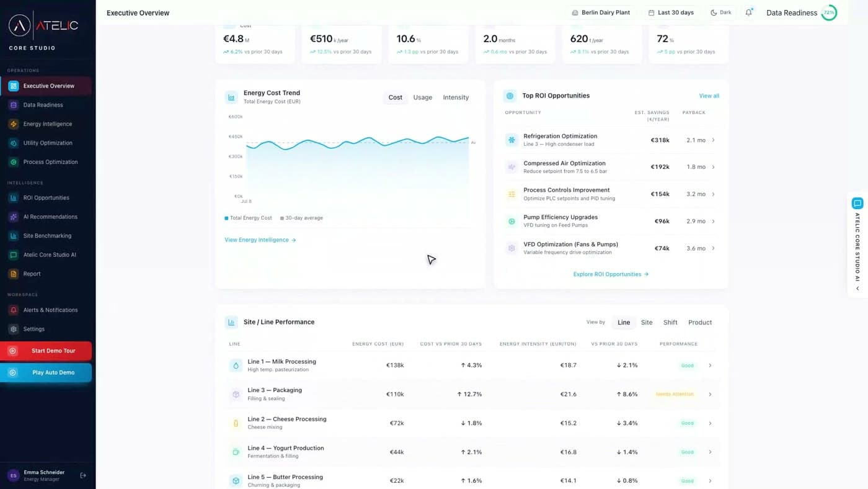Click the Atelic Core Studio AI chat icon in sidebar
The height and width of the screenshot is (489, 868).
(x=14, y=255)
